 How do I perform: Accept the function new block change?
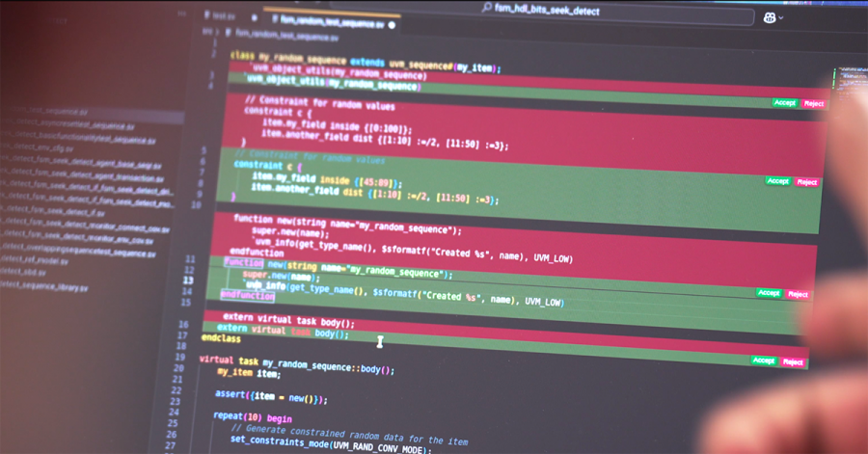click(769, 292)
